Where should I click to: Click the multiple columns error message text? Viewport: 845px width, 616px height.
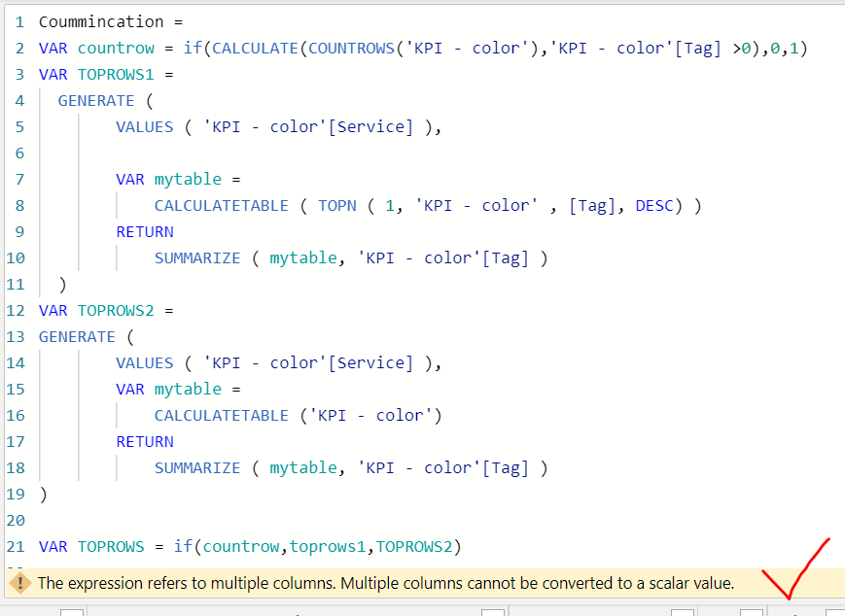[386, 583]
